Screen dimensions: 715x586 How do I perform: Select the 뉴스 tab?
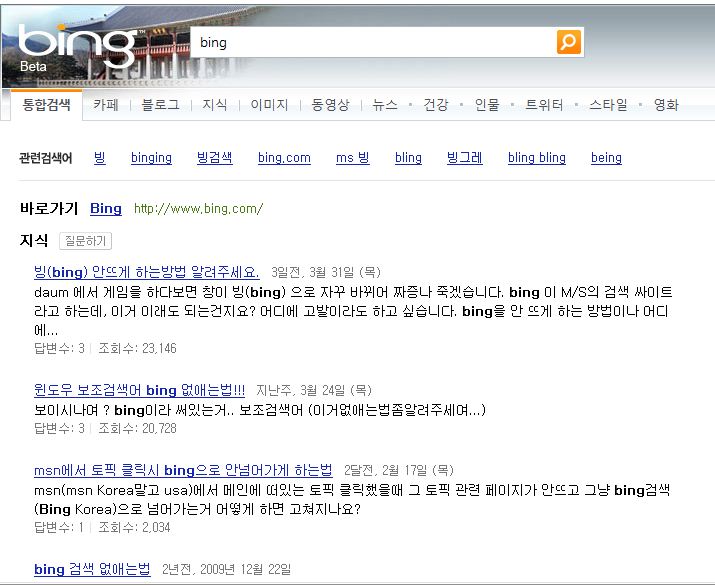tap(385, 105)
